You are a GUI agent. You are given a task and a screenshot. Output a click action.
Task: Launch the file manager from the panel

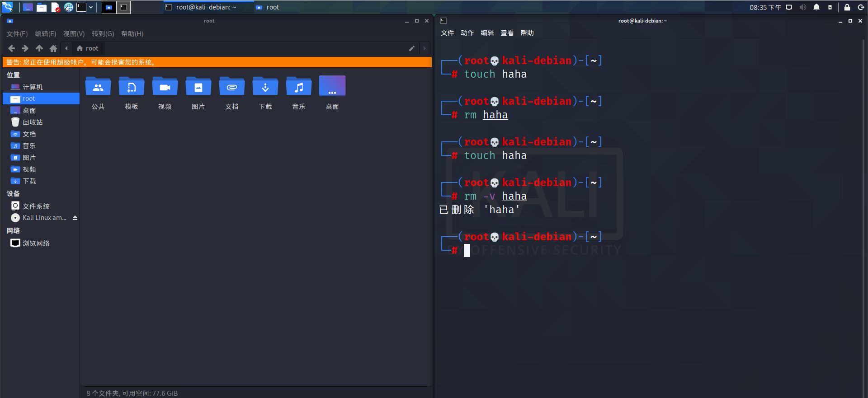coord(42,7)
